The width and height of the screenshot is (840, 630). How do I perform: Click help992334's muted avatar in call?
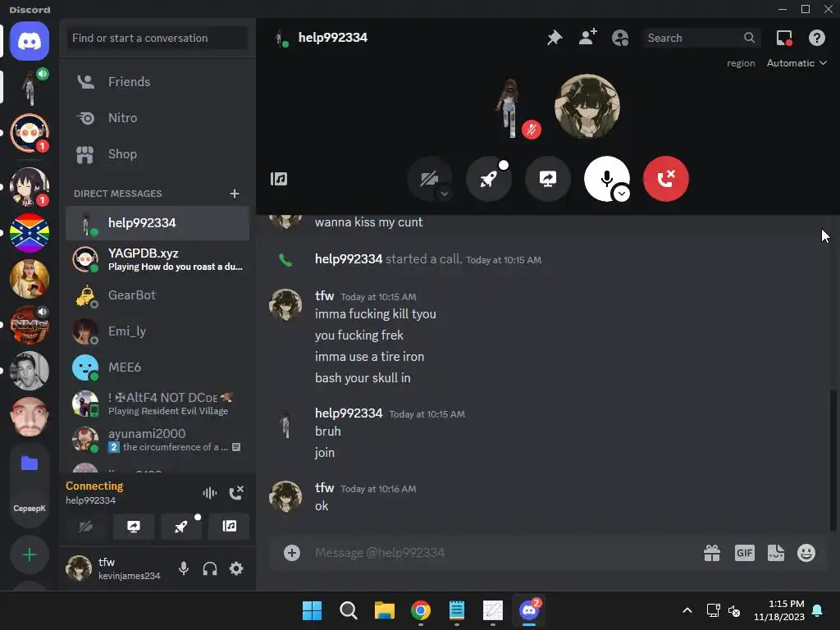point(510,107)
